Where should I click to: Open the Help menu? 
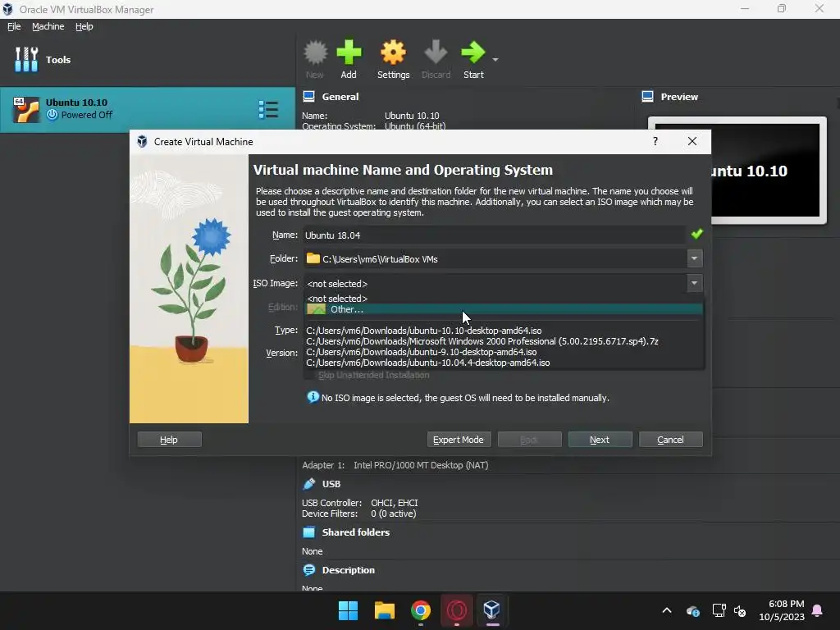tap(84, 26)
